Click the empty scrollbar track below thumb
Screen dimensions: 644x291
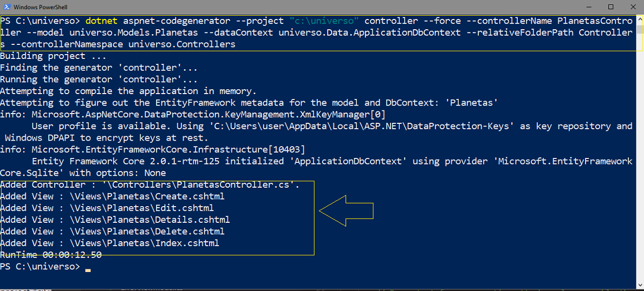[x=640, y=156]
